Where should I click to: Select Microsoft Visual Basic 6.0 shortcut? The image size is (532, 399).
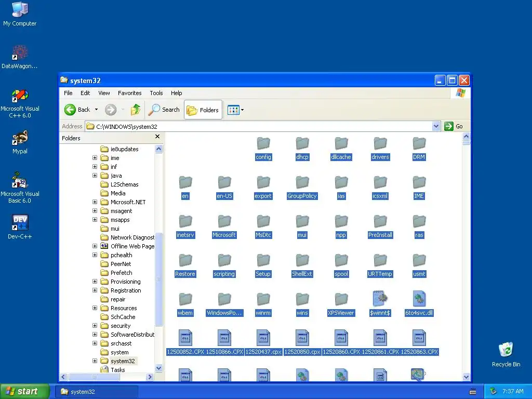20,188
